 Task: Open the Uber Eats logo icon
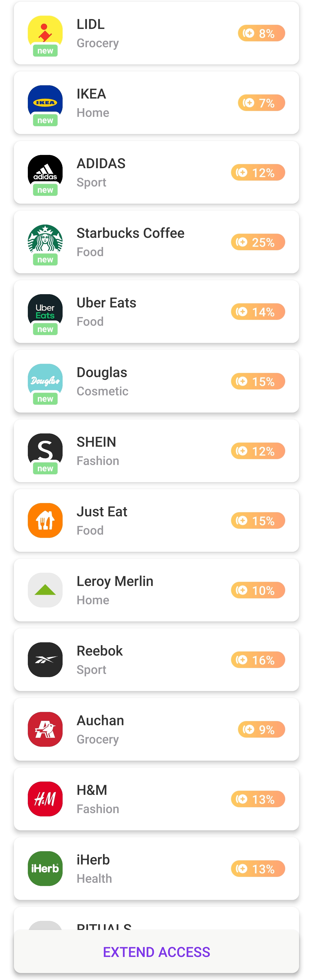[45, 312]
